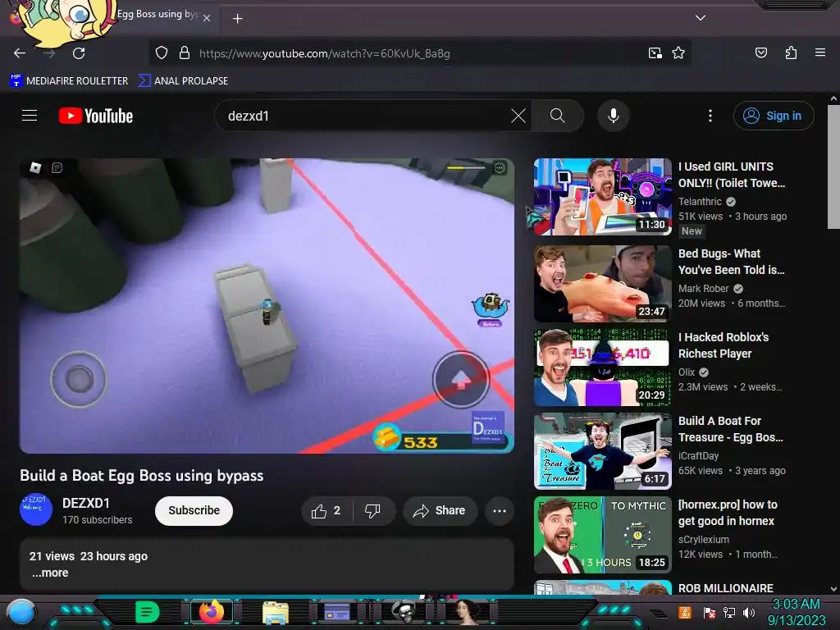Open the iCraftDay Egg Boss video title
840x630 pixels.
pyautogui.click(x=731, y=429)
